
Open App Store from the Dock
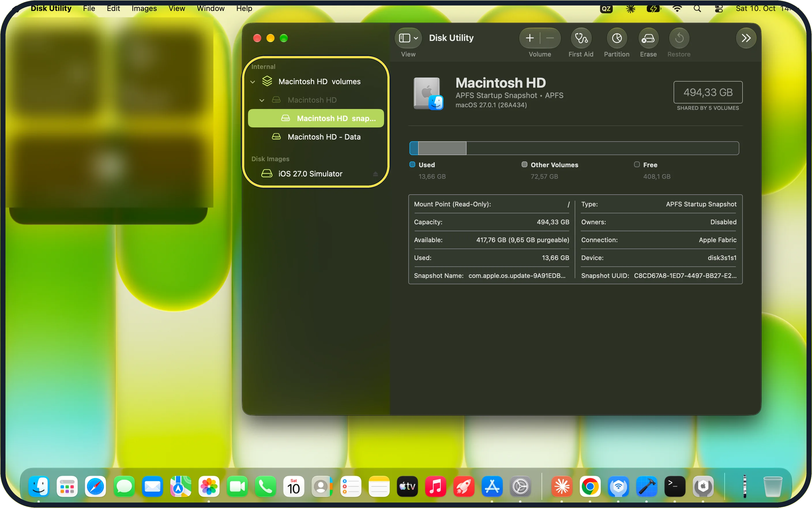pos(492,486)
